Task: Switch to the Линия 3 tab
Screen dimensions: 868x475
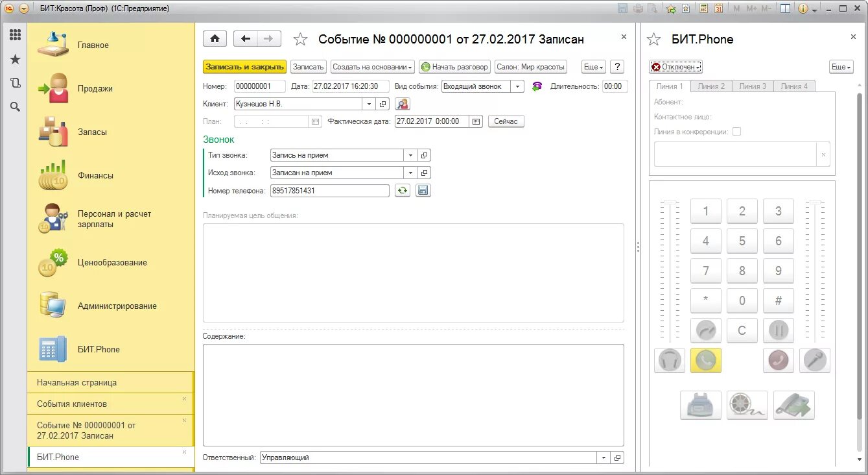Action: 753,86
